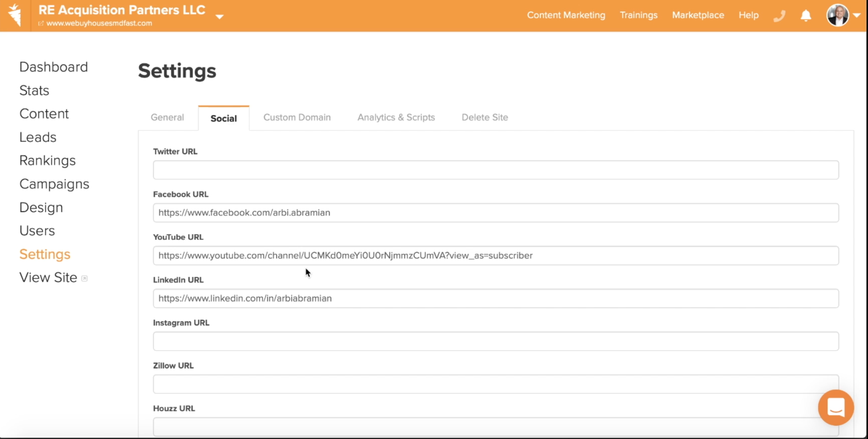Click the Carrot logo icon
Image resolution: width=868 pixels, height=439 pixels.
[15, 15]
